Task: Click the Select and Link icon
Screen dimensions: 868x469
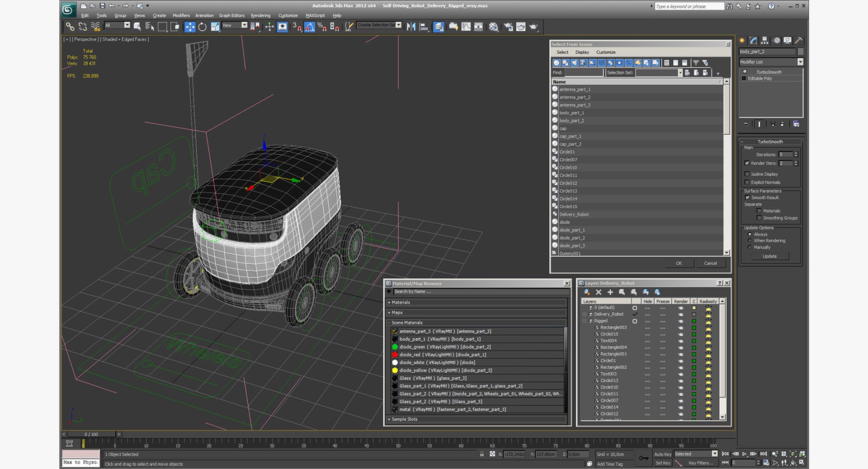Action: pyautogui.click(x=70, y=27)
